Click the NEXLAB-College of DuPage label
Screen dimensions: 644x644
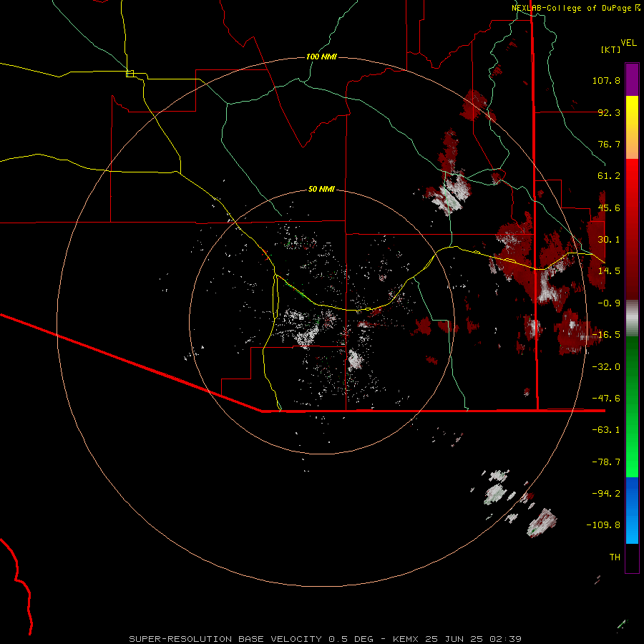[572, 8]
